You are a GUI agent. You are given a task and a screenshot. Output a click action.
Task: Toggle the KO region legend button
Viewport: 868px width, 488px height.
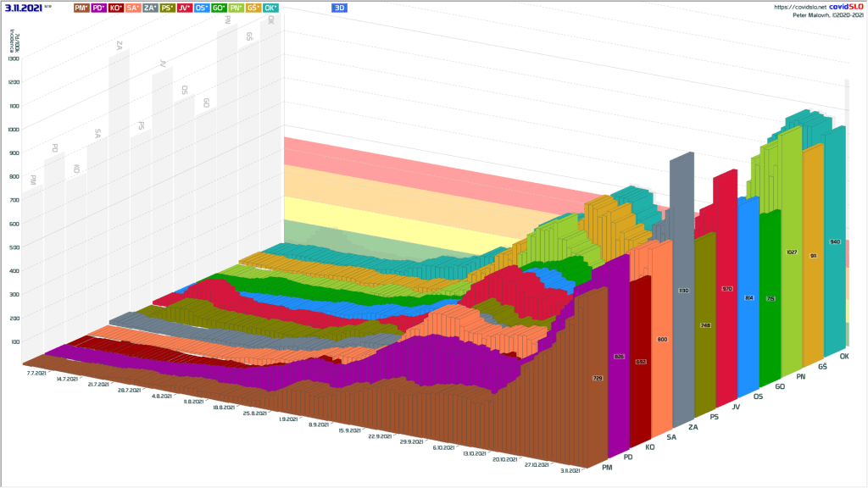(116, 8)
